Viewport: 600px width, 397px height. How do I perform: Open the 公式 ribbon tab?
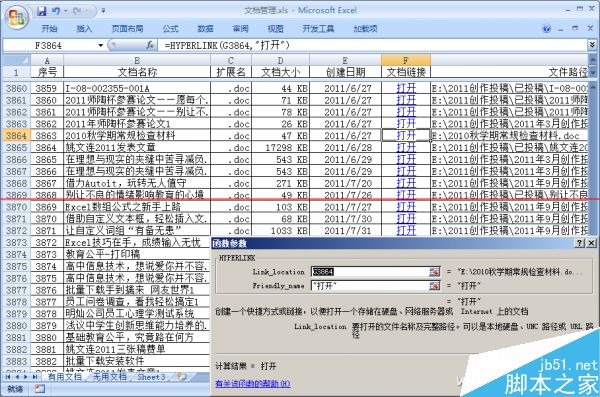point(170,29)
